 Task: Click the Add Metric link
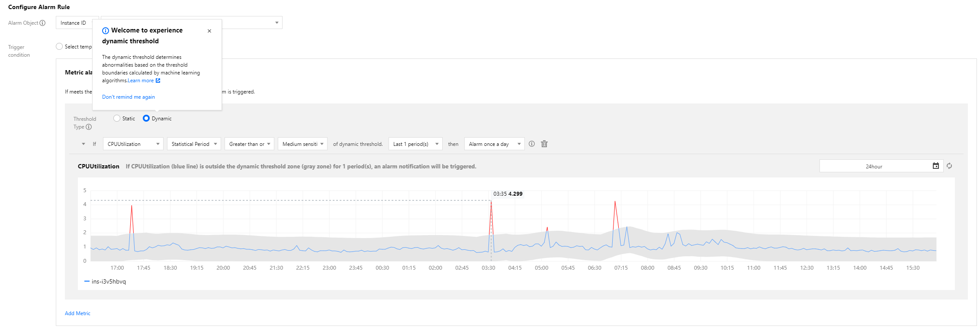(x=77, y=313)
